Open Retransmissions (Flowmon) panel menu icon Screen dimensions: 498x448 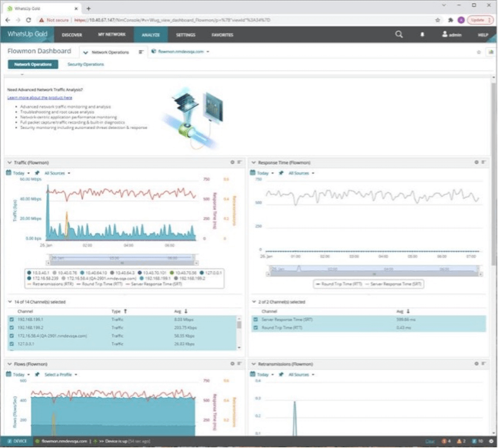tap(483, 364)
